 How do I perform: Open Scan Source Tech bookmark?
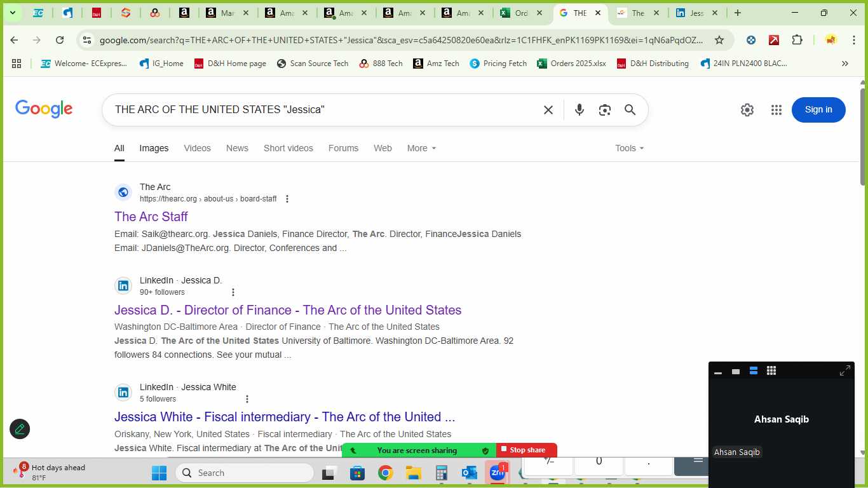(313, 64)
